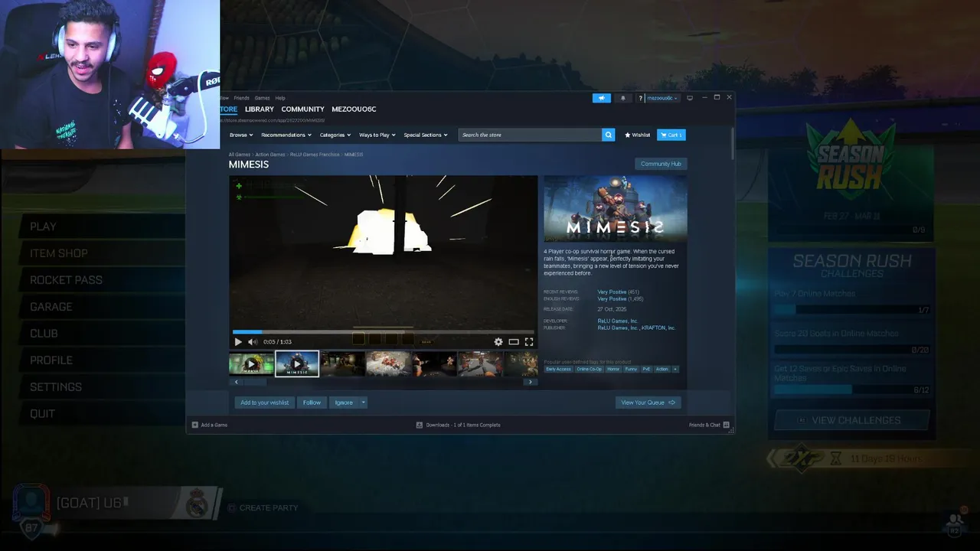This screenshot has height=551, width=980.
Task: Click View Your Queue button
Action: pos(648,403)
